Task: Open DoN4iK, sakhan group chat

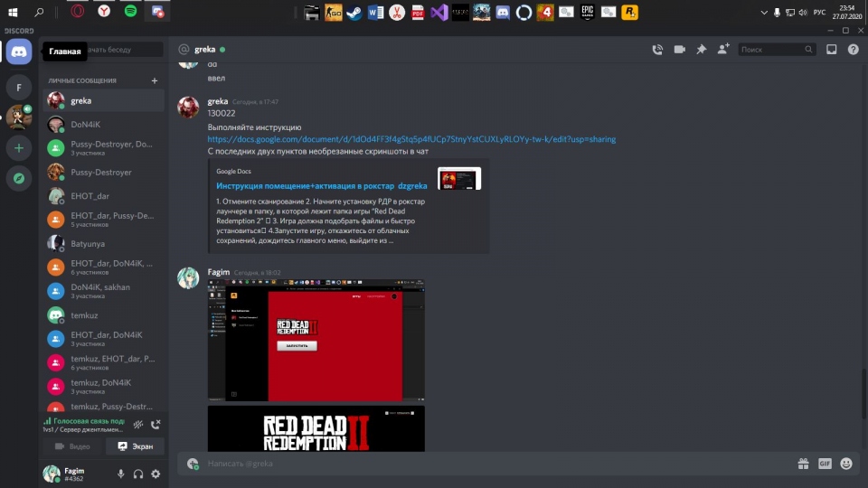Action: [104, 291]
